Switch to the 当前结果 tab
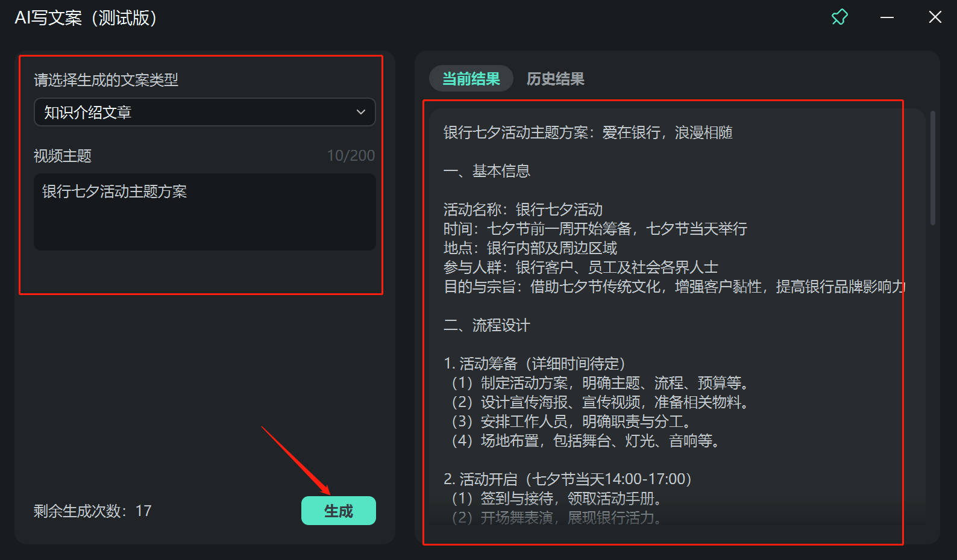This screenshot has width=957, height=560. tap(471, 79)
